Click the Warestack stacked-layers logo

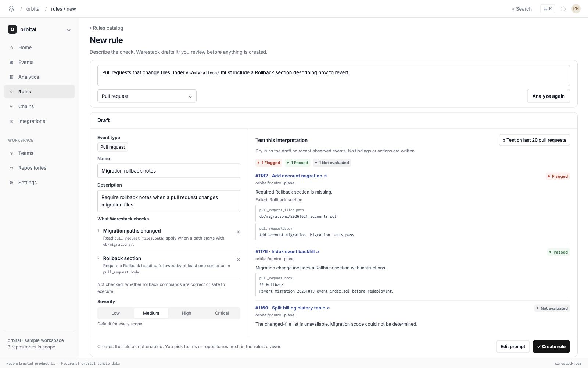[x=11, y=8]
